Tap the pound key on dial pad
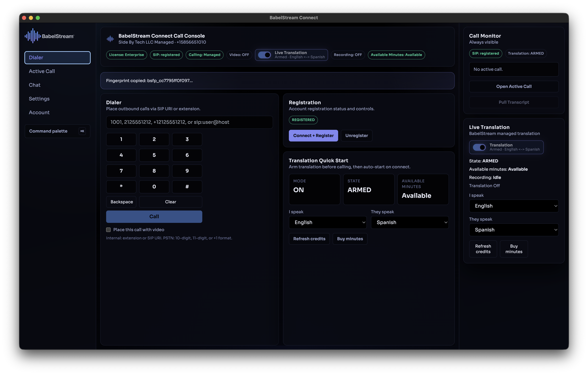588x375 pixels. click(x=187, y=187)
